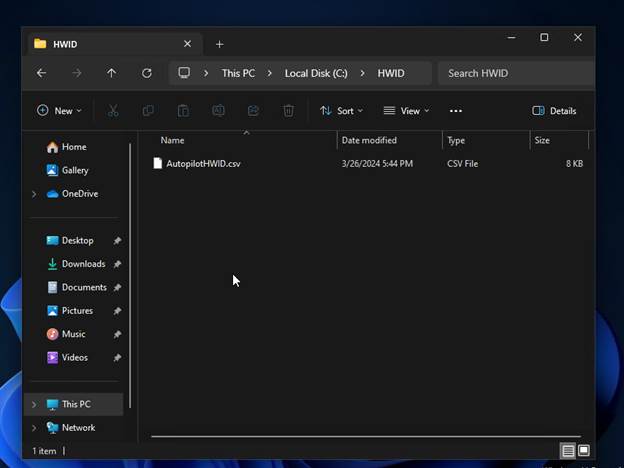Click the Rename icon in toolbar

click(218, 111)
